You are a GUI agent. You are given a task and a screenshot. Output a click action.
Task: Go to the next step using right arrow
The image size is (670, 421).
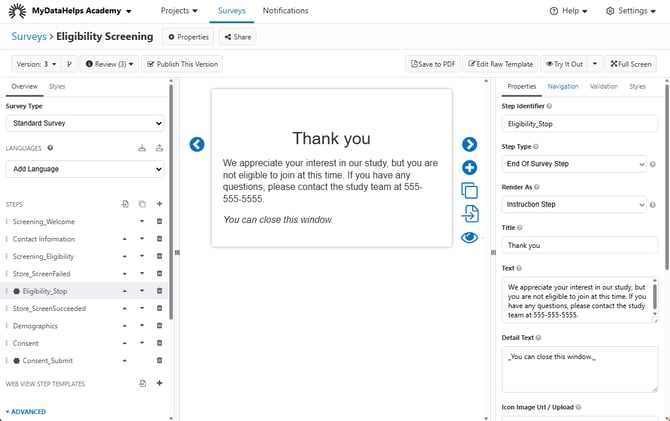point(469,145)
